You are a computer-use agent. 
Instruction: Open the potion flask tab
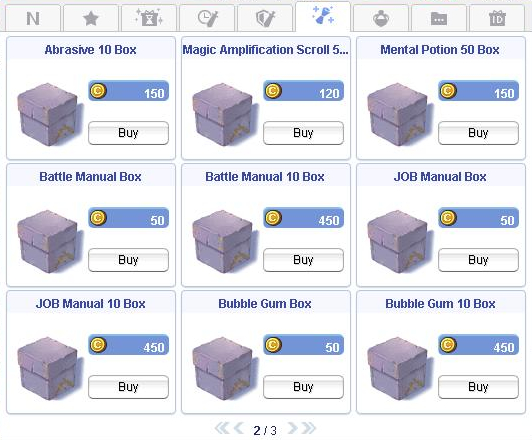pyautogui.click(x=381, y=18)
